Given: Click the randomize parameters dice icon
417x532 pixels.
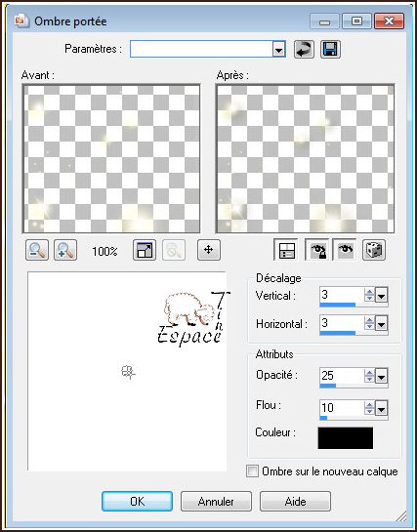Looking at the screenshot, I should tap(374, 251).
